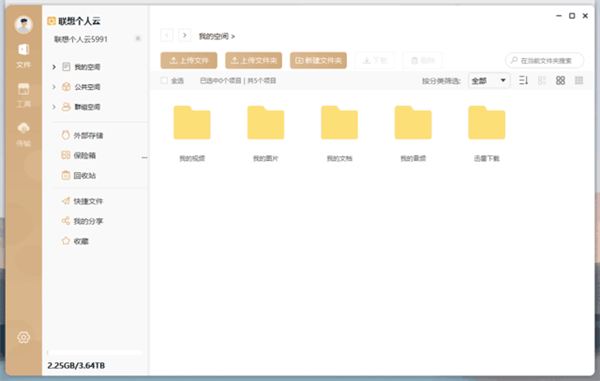Image resolution: width=600 pixels, height=381 pixels.
Task: Go back using the left navigation arrow
Action: (167, 36)
